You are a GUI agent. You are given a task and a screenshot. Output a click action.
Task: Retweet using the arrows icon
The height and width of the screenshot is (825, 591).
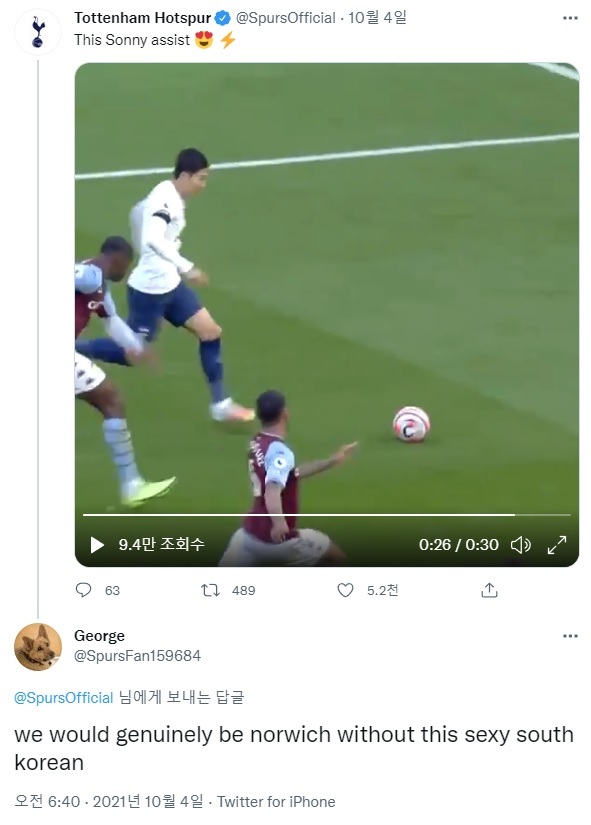[x=211, y=590]
